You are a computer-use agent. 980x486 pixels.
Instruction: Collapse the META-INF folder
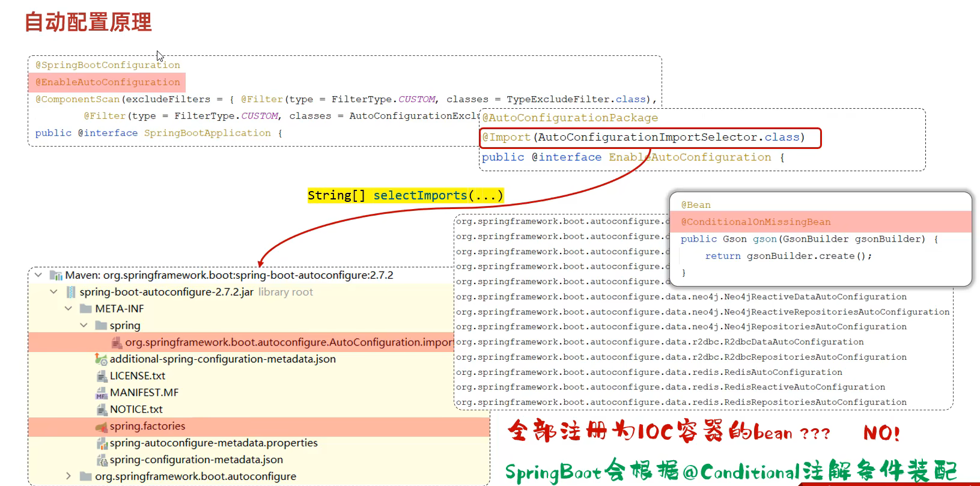(x=68, y=309)
